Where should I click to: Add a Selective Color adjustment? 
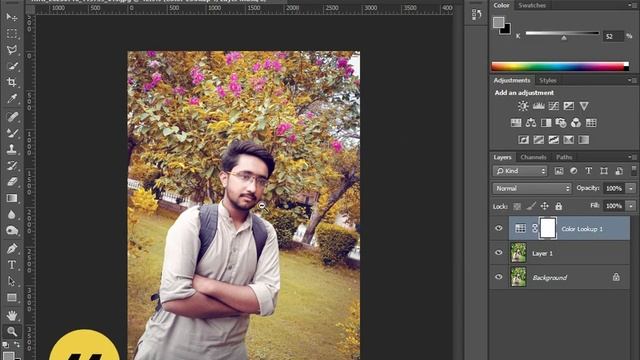(x=569, y=140)
